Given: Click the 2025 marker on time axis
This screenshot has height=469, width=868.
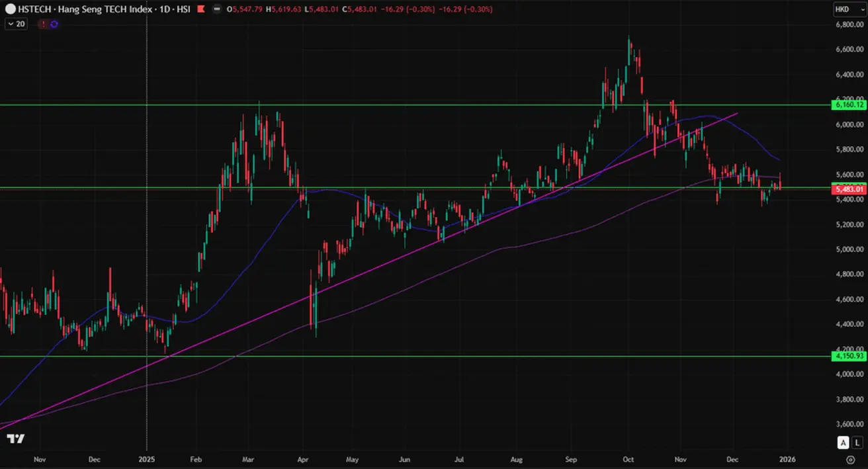Looking at the screenshot, I should (146, 458).
